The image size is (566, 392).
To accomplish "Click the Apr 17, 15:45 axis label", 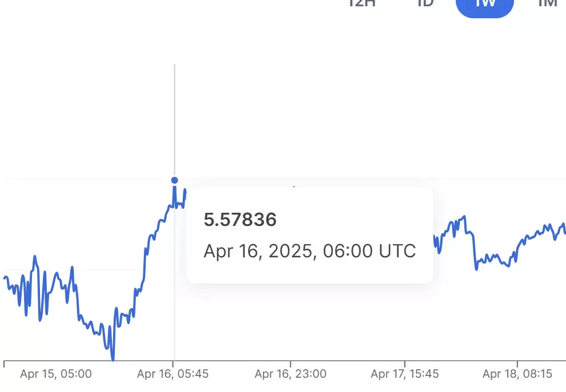I will click(x=404, y=374).
